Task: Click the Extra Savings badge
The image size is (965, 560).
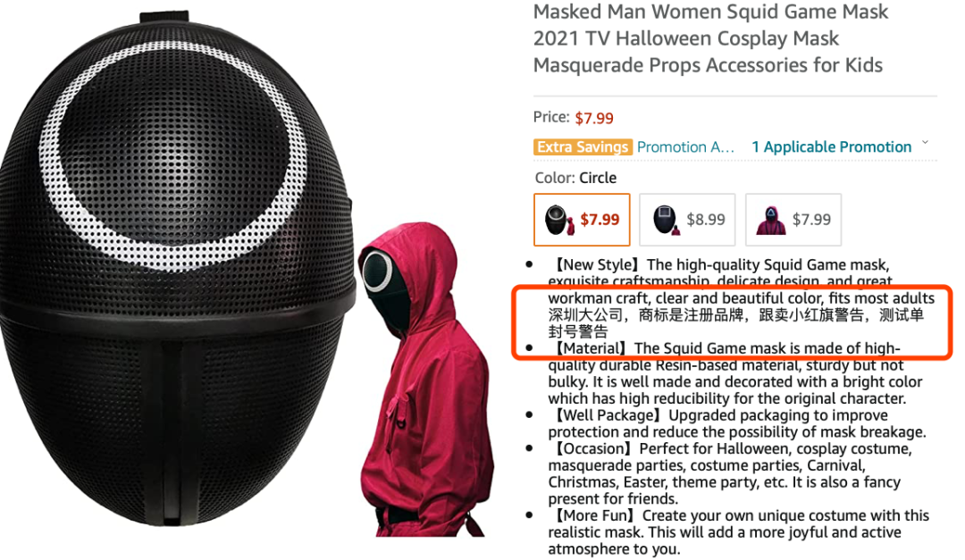Action: 583,147
